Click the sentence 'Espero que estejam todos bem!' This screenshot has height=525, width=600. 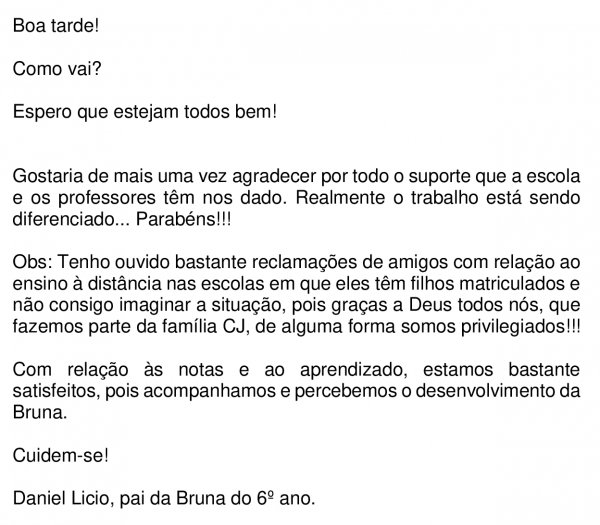click(145, 112)
